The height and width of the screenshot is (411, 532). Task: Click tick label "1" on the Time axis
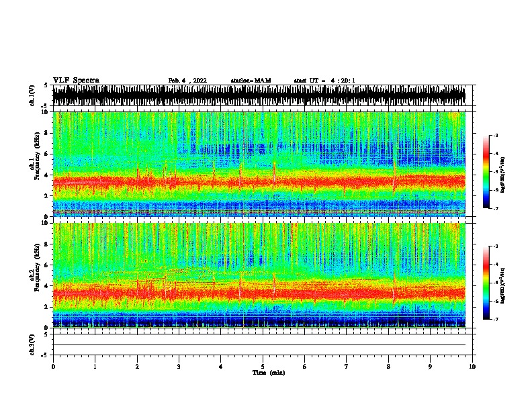[x=95, y=367]
